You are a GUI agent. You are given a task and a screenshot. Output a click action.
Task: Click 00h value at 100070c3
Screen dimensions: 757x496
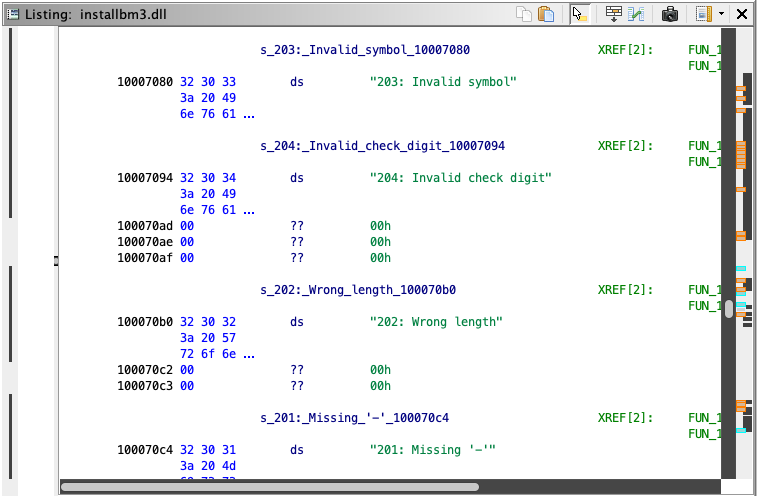(380, 386)
